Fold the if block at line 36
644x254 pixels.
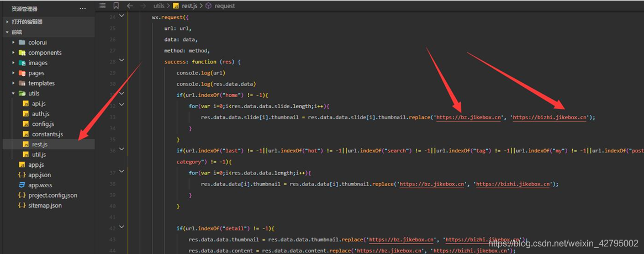(121, 150)
